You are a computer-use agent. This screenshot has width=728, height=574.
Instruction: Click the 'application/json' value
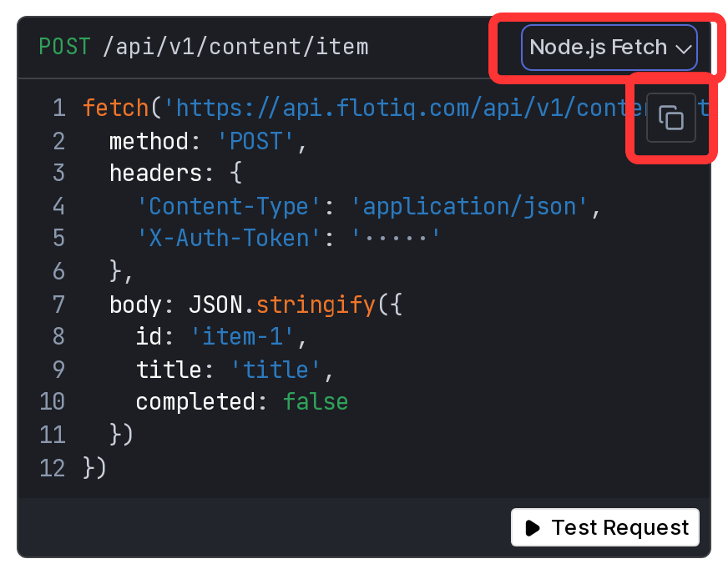[469, 206]
